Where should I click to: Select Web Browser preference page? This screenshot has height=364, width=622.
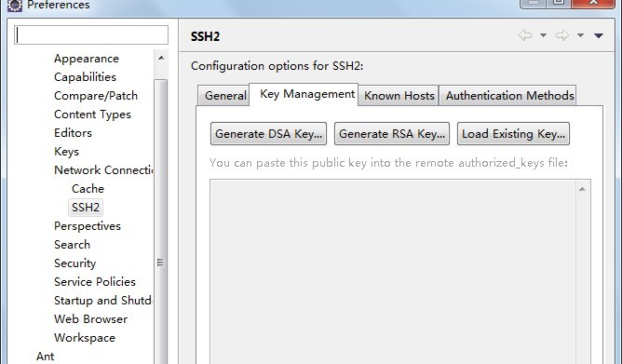click(x=91, y=319)
